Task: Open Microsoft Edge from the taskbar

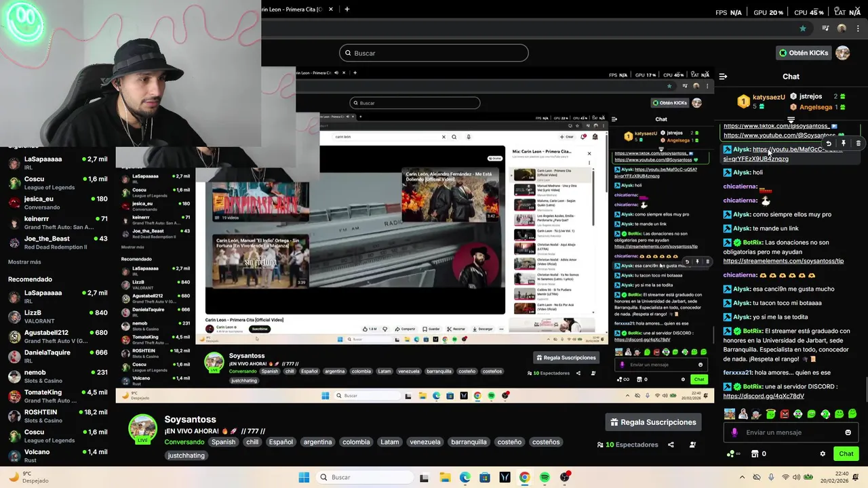Action: coord(465,477)
